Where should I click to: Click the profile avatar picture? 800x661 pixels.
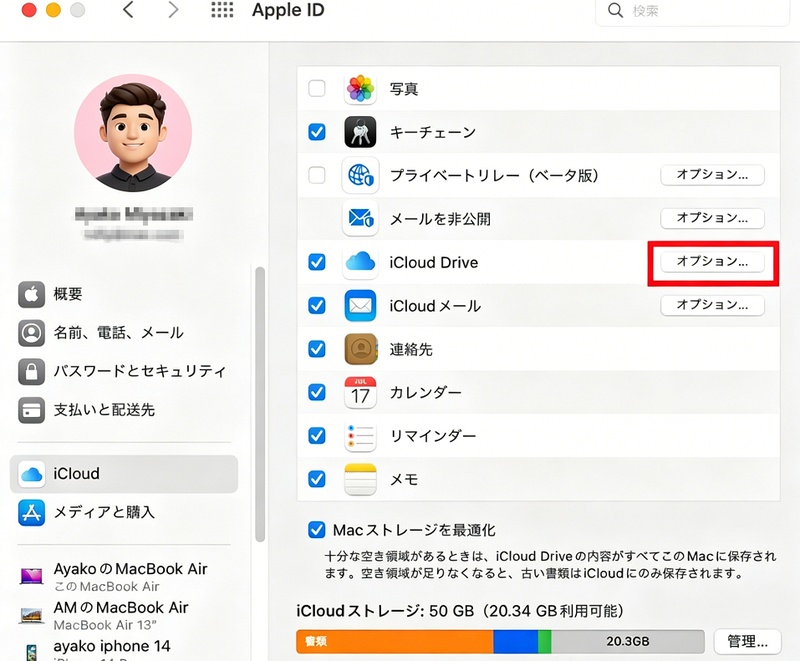pos(133,133)
